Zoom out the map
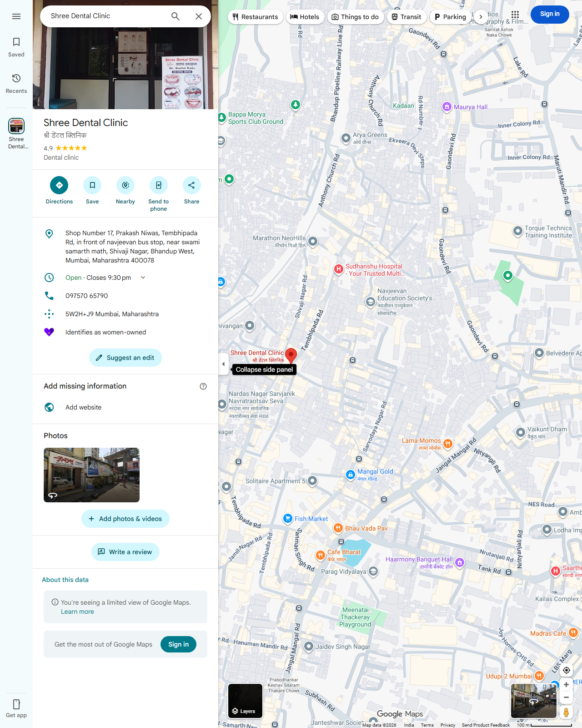The image size is (582, 728). pyautogui.click(x=566, y=697)
